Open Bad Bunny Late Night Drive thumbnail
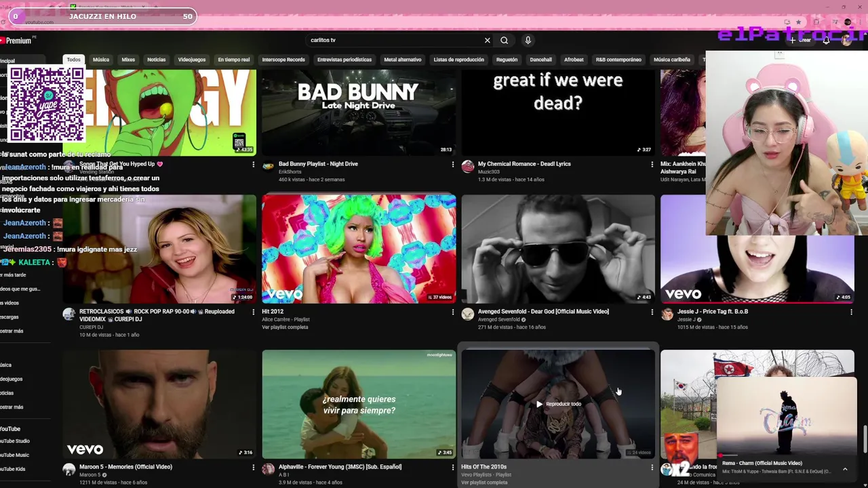The image size is (868, 488). coord(359,112)
